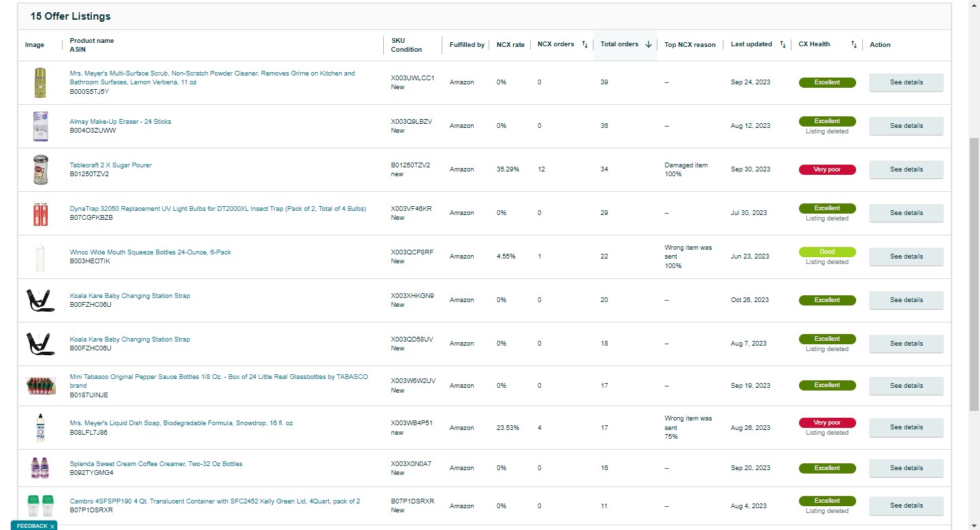This screenshot has width=980, height=530.
Task: Sort by CX Health arrows
Action: (853, 45)
